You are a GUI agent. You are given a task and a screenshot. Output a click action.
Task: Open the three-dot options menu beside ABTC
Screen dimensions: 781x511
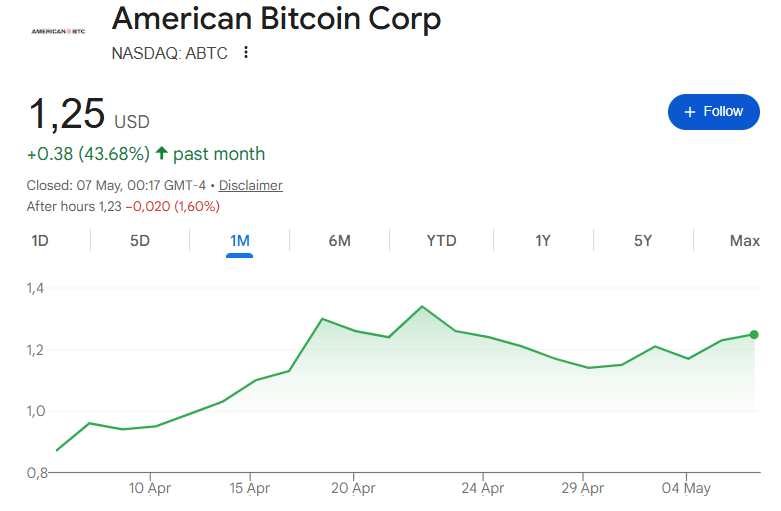[246, 52]
